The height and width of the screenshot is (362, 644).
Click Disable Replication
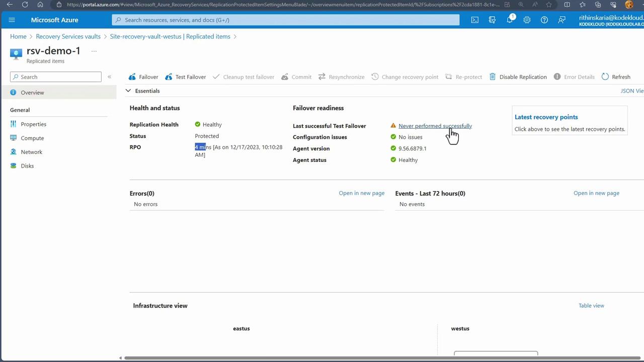(518, 77)
